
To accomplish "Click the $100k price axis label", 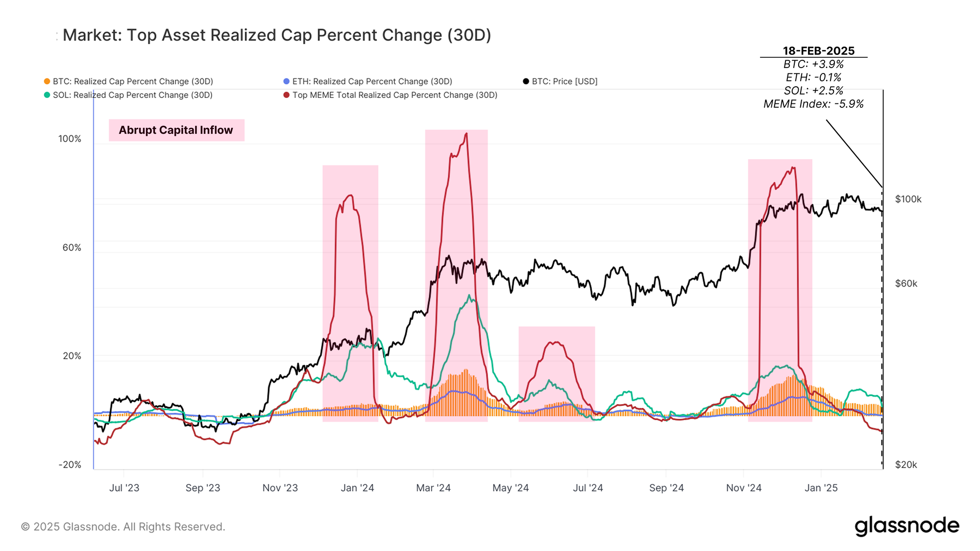I will click(x=908, y=199).
